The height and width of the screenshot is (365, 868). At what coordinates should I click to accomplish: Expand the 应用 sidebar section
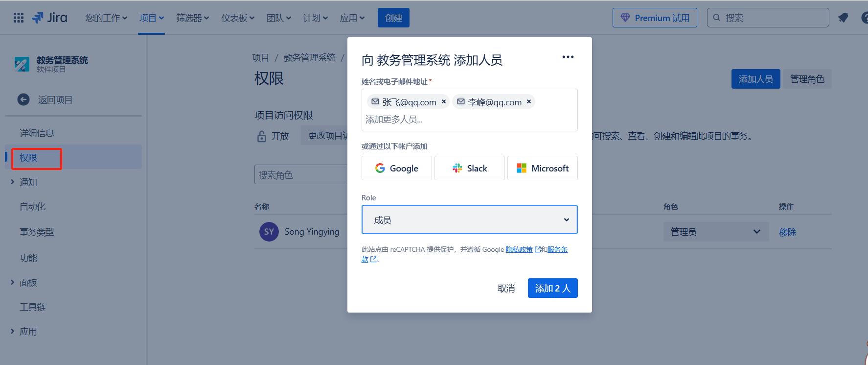(x=12, y=332)
